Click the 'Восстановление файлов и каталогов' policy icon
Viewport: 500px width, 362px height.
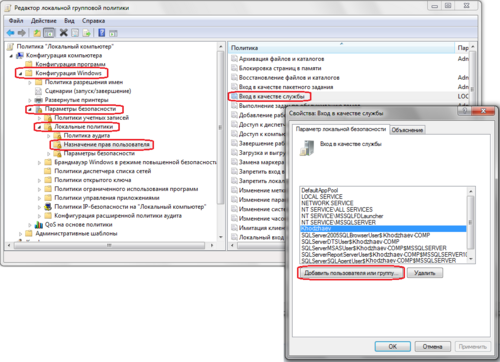[x=234, y=77]
